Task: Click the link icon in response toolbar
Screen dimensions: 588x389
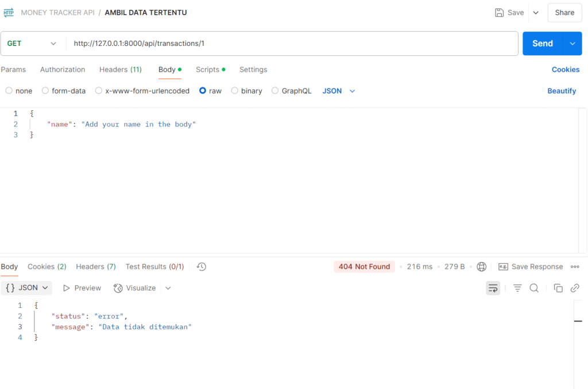Action: click(575, 288)
